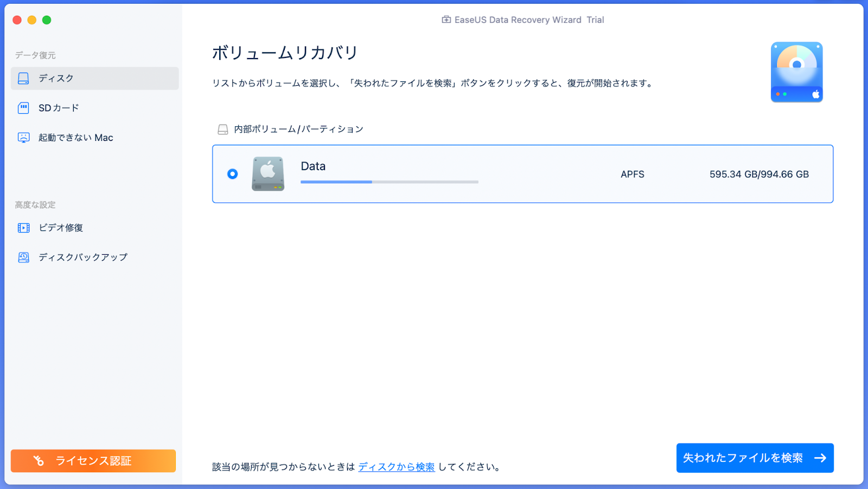Click the 内部ボリューム/パーティション heading
The width and height of the screenshot is (868, 489).
(298, 129)
